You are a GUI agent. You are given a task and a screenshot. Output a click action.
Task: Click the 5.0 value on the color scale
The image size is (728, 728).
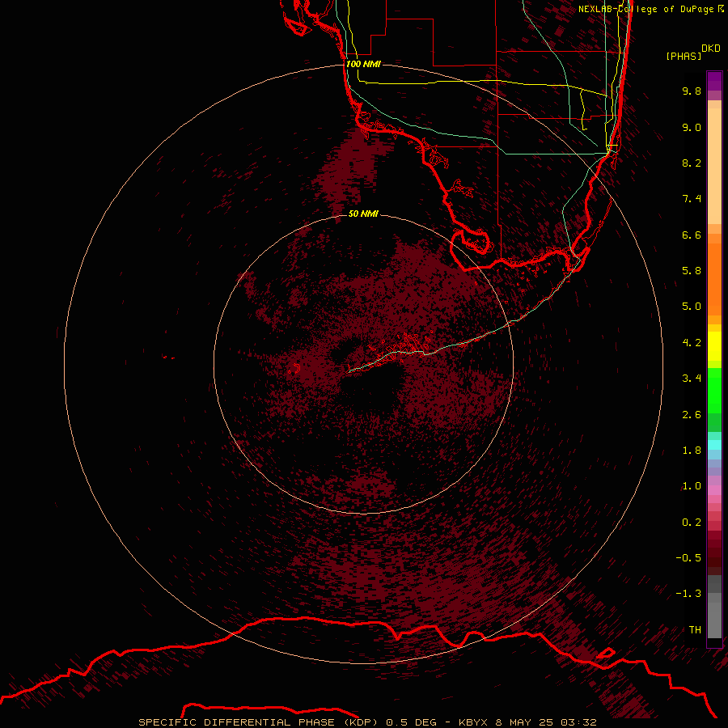pos(692,307)
